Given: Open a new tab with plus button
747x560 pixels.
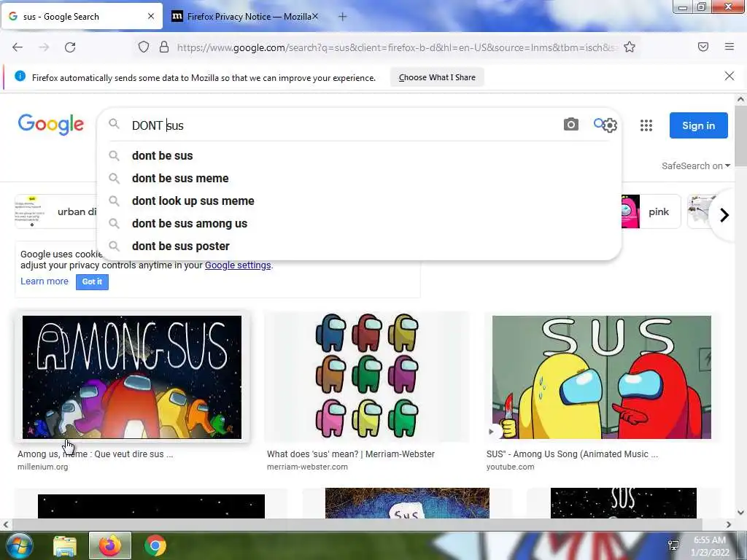Looking at the screenshot, I should point(343,17).
